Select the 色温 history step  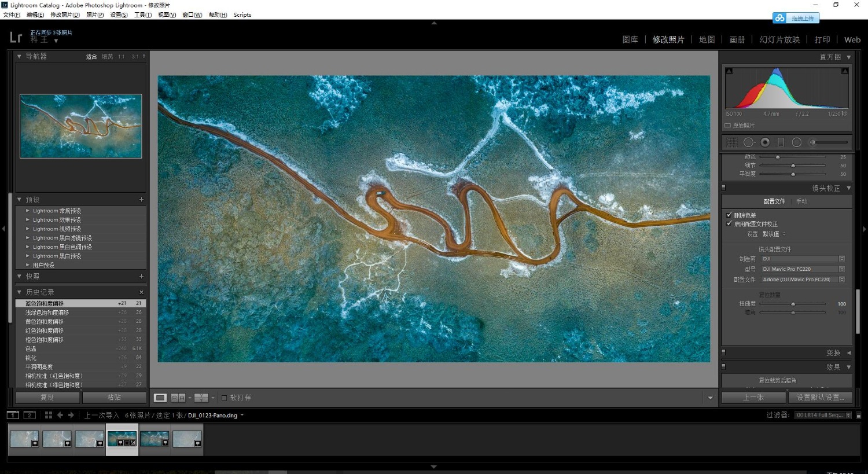[x=80, y=348]
